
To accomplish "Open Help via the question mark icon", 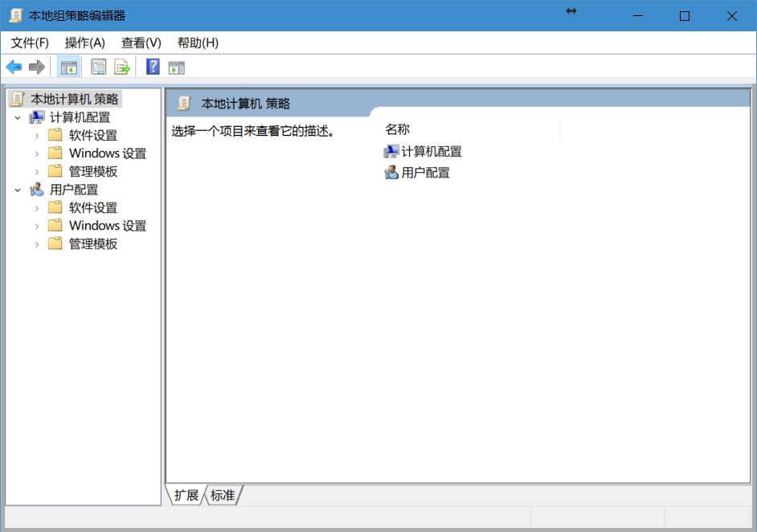I will pos(153,67).
